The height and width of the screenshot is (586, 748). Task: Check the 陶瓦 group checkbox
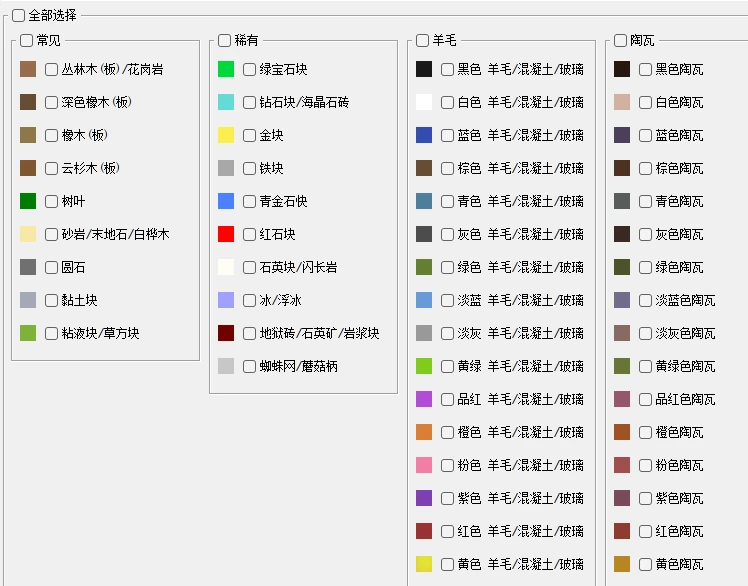click(621, 40)
